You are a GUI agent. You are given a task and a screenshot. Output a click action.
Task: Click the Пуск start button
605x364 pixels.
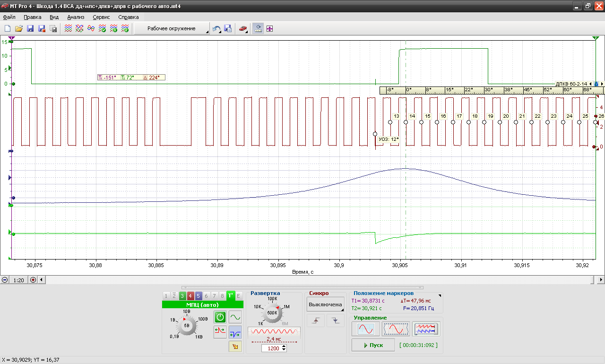tap(373, 345)
